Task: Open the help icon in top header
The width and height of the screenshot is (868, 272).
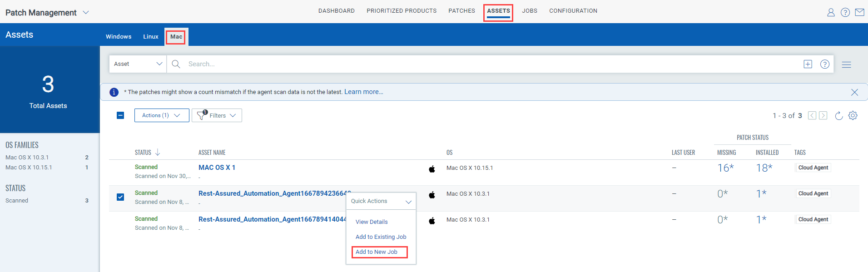Action: (x=845, y=12)
